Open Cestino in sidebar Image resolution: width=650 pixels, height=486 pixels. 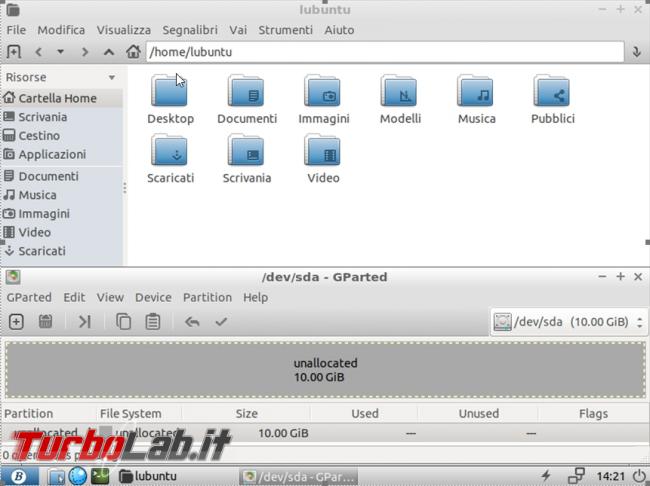(x=61, y=136)
